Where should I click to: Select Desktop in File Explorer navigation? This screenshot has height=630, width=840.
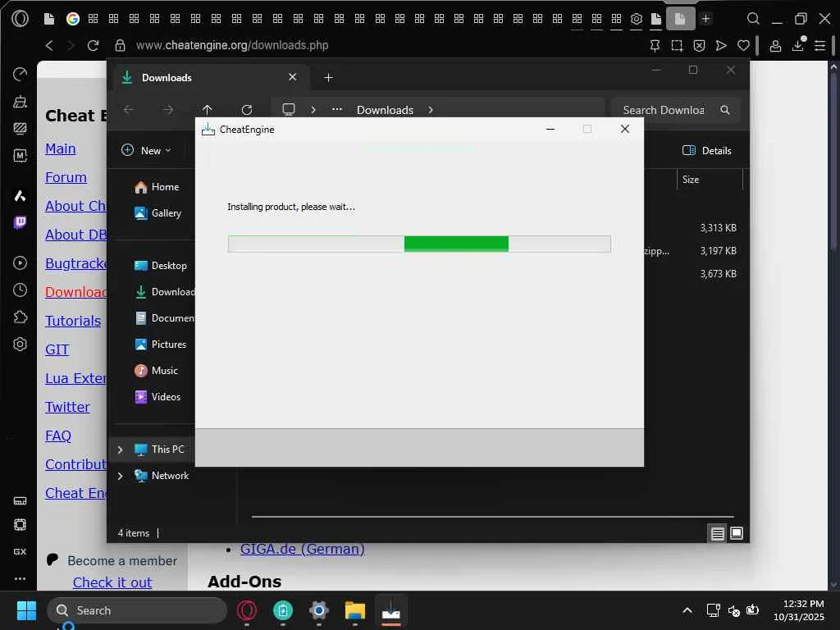(161, 266)
